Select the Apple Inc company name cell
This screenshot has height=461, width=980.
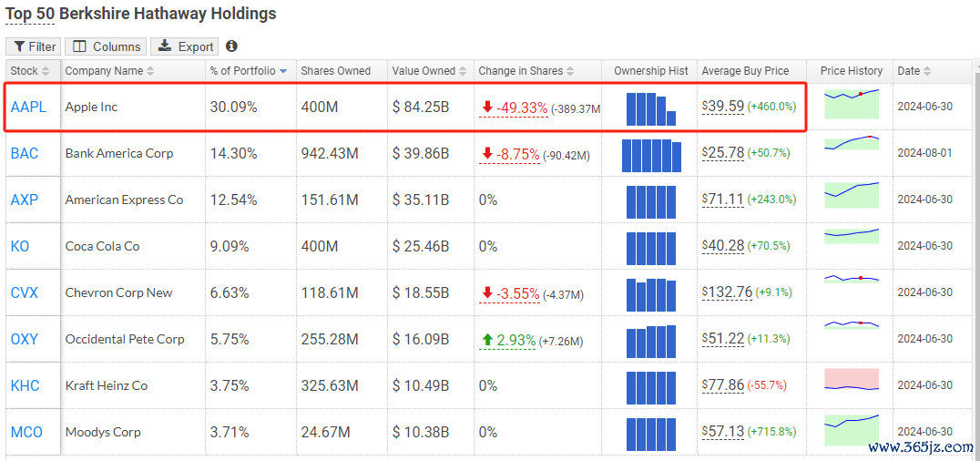pyautogui.click(x=133, y=107)
